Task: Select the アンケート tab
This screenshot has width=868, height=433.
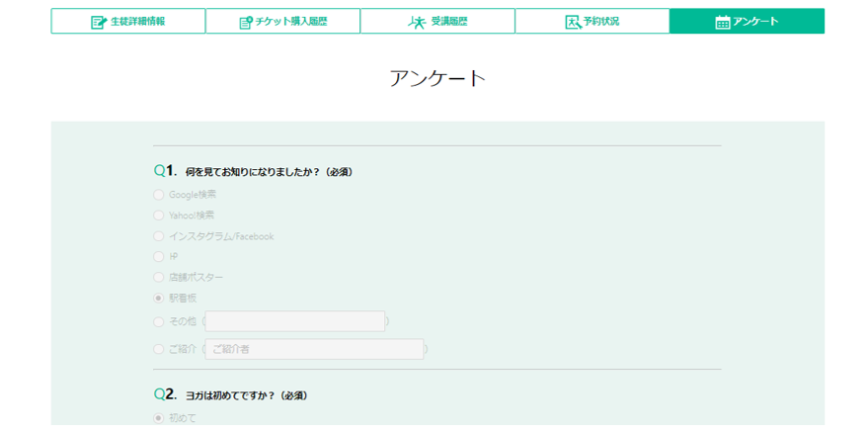Action: 747,21
